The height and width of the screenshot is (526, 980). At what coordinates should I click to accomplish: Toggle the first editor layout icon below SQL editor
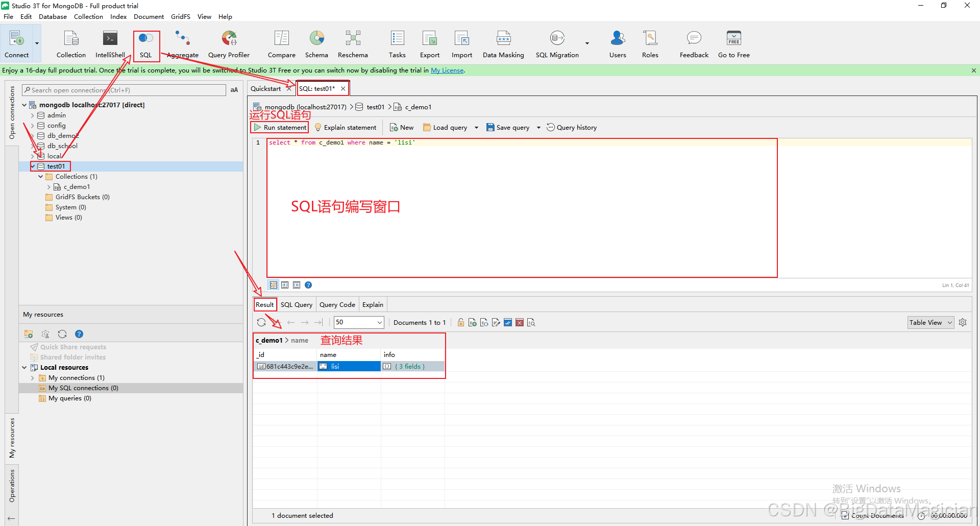click(x=274, y=285)
